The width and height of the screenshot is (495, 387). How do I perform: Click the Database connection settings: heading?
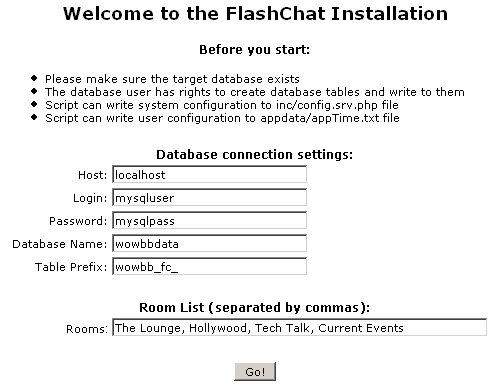click(254, 155)
